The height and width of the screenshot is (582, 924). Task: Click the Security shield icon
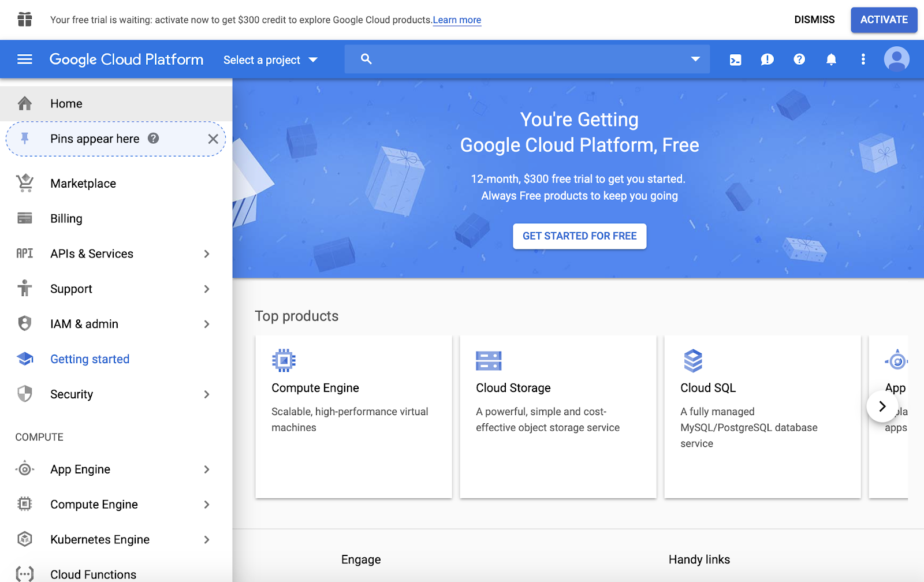(25, 394)
